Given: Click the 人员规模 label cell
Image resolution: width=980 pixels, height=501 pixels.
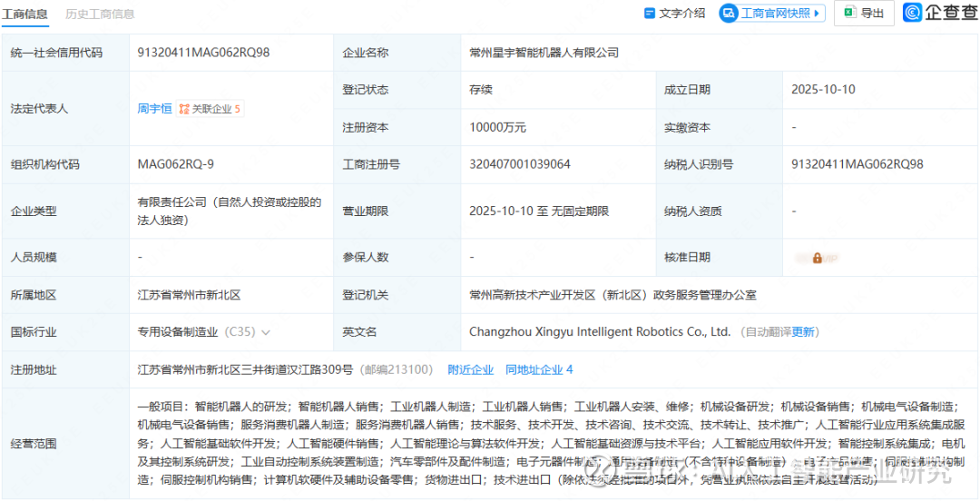Looking at the screenshot, I should pos(65,257).
